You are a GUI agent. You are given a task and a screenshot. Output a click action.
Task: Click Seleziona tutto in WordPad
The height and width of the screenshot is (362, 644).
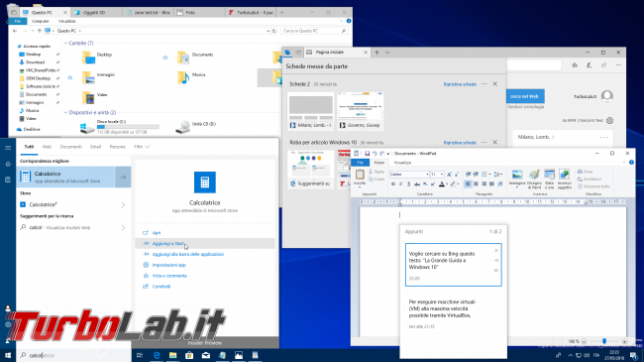click(x=593, y=186)
